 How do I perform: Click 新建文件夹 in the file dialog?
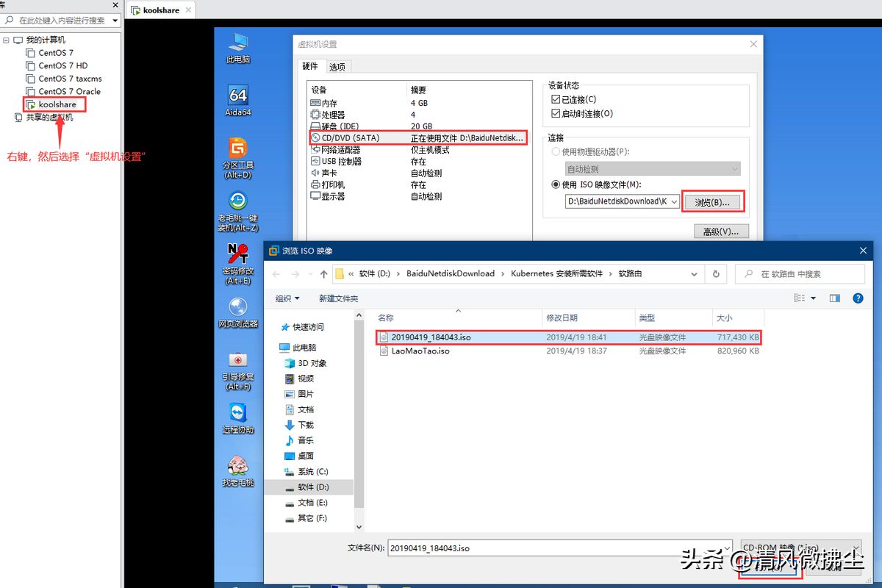pos(338,298)
